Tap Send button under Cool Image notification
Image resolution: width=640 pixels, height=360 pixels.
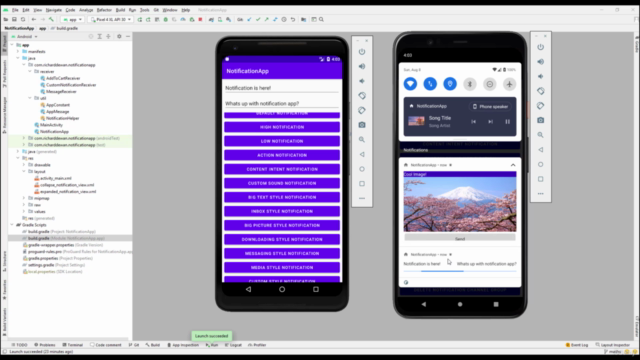[x=460, y=239]
